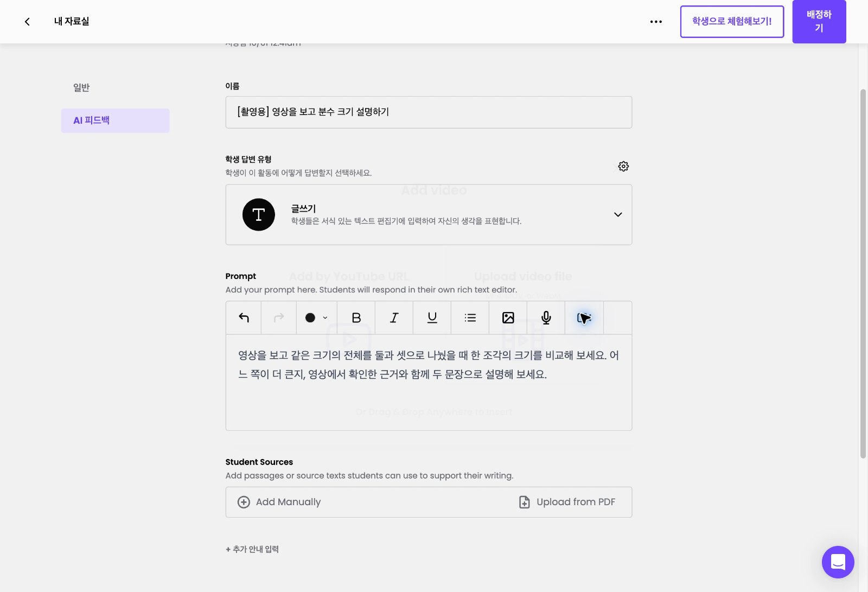The image size is (868, 592).
Task: Select the AI 피드백 sidebar tab
Action: click(115, 120)
